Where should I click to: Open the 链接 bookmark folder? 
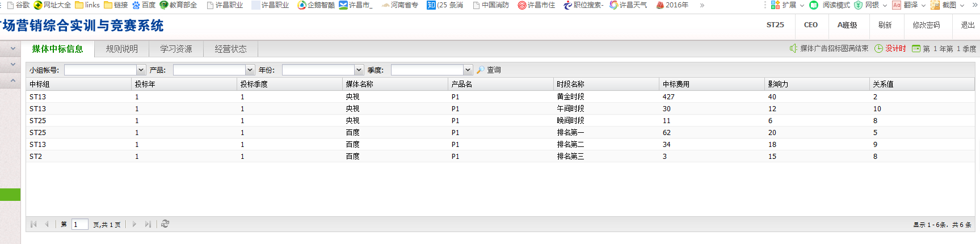tap(116, 5)
